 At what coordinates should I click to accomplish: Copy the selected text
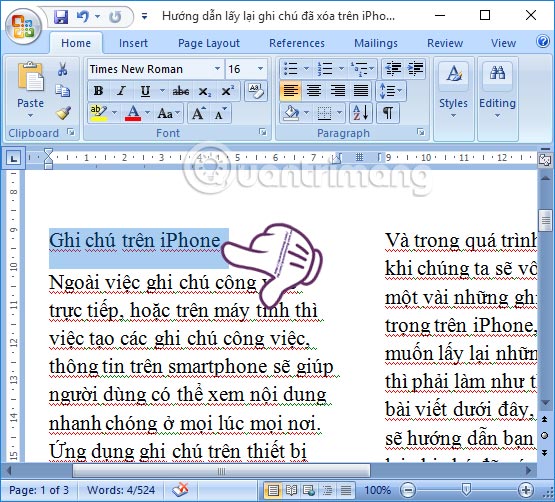(63, 91)
